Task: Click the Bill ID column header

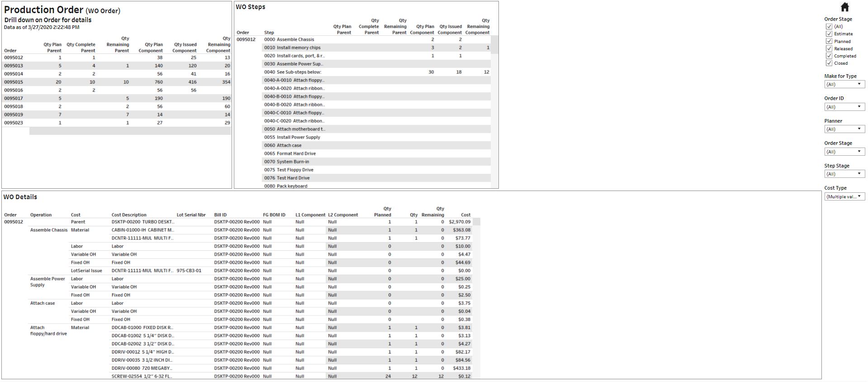Action: point(220,215)
